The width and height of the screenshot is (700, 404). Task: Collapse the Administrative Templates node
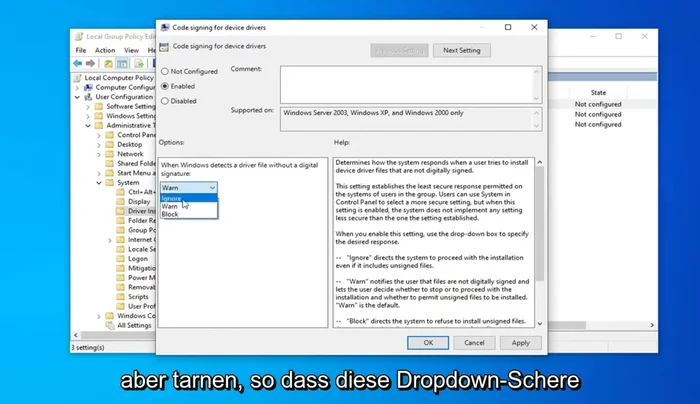click(88, 125)
